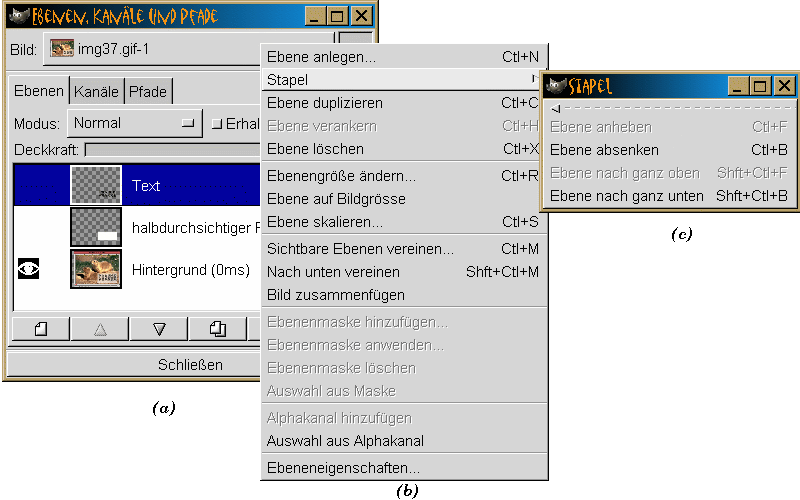Choose Ebene nach ganz unten in Stapel
Image resolution: width=800 pixels, height=500 pixels.
tap(669, 195)
